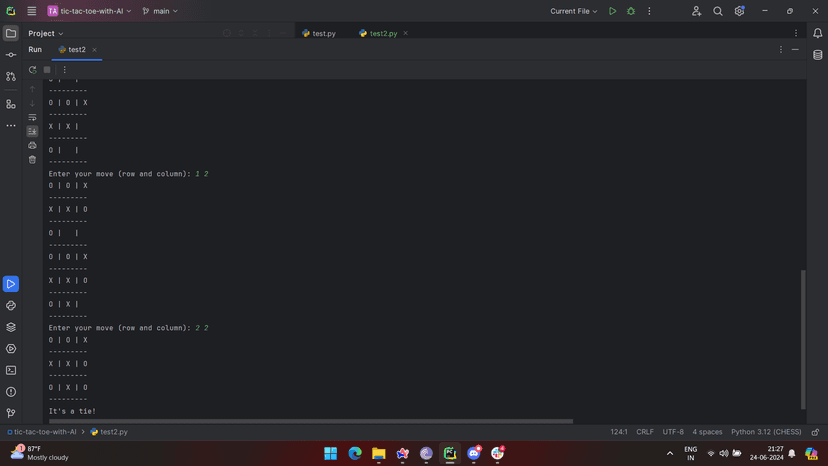Viewport: 828px width, 466px height.
Task: Open the Python Console tool window
Action: 11,305
